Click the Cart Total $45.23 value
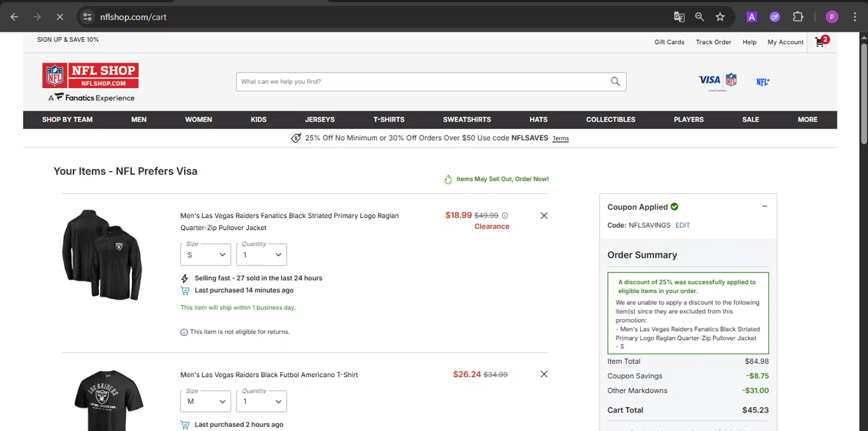868x431 pixels. point(755,410)
